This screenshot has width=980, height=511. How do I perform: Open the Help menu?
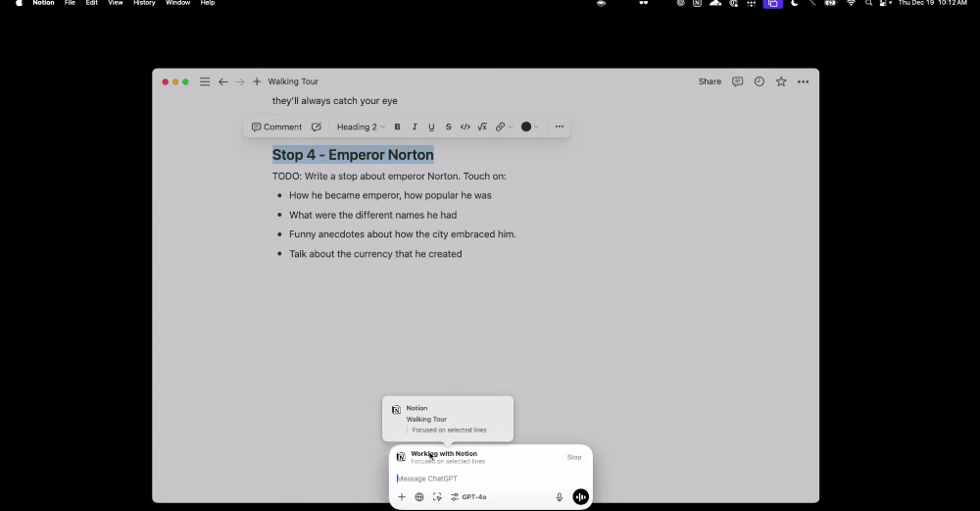[208, 3]
